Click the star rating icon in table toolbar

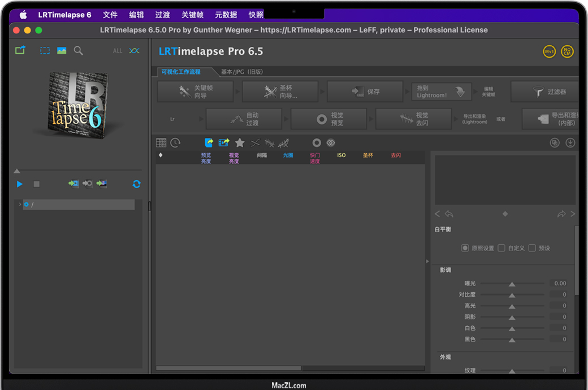click(x=240, y=143)
